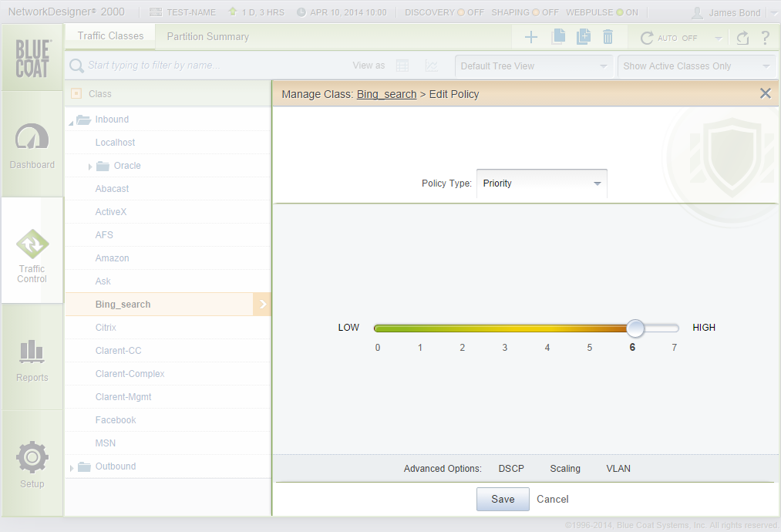The width and height of the screenshot is (781, 532).
Task: Click the export share arrow icon
Action: [x=742, y=37]
